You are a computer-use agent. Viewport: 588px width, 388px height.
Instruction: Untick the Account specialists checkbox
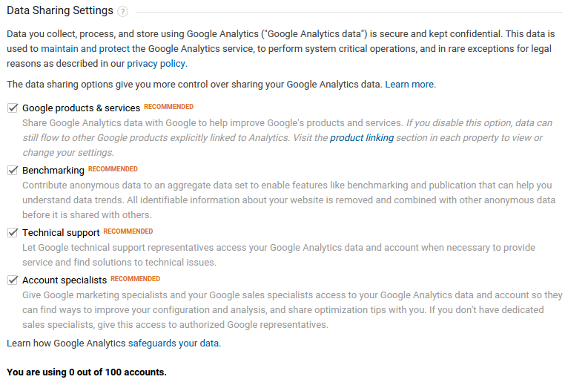pyautogui.click(x=13, y=280)
